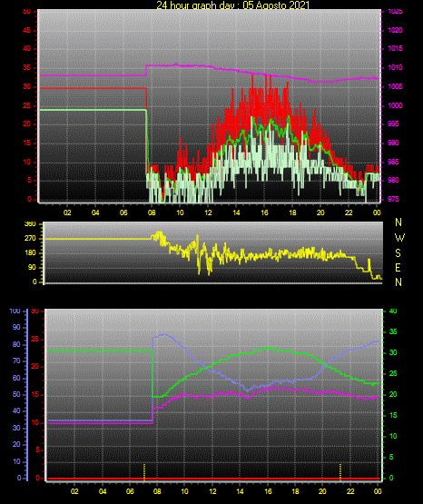Screen dimensions: 423x504
Task: Click the 50 wind speed axis label
Action: 27,12
